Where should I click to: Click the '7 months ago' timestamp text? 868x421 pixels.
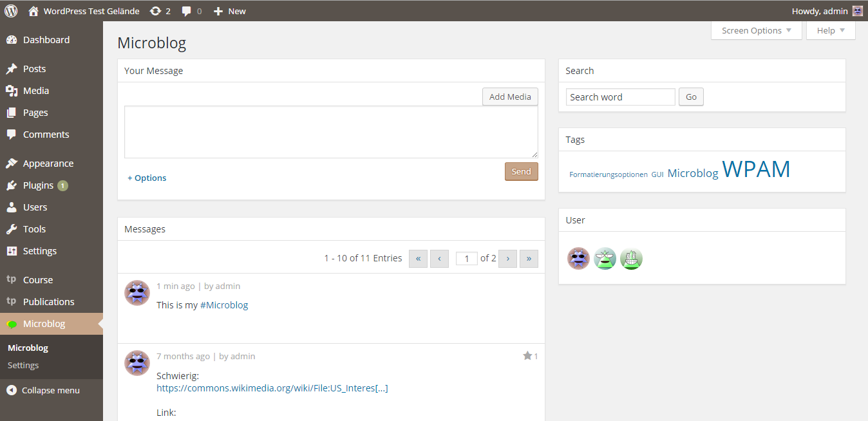(183, 357)
